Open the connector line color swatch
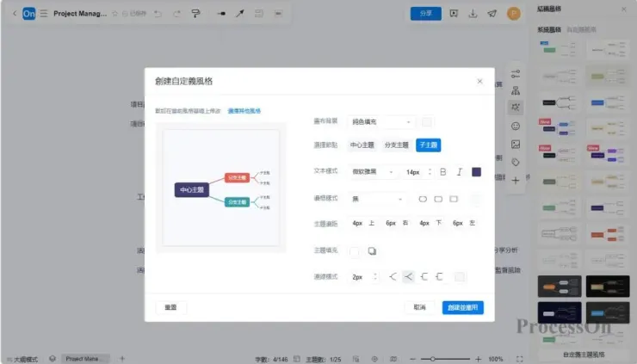Viewport: 637px width, 364px height. [x=460, y=277]
